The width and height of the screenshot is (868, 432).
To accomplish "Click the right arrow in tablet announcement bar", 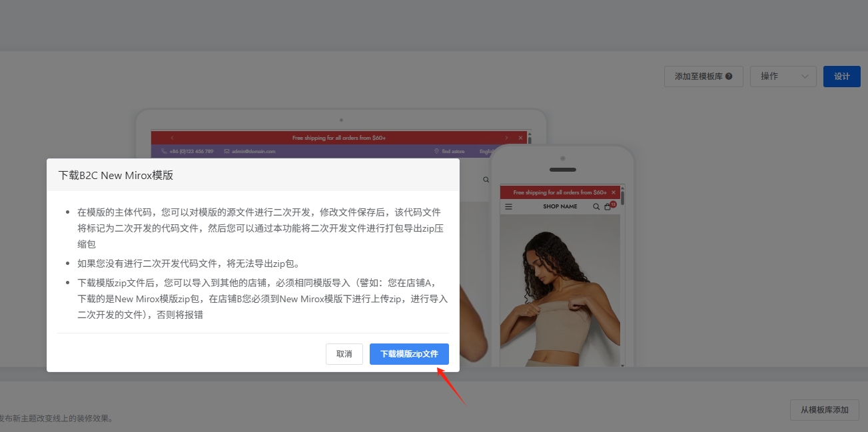I will [x=506, y=138].
